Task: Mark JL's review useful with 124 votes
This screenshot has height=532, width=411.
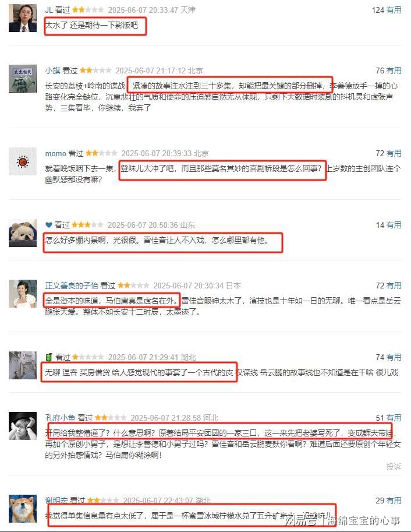Action: tap(394, 10)
